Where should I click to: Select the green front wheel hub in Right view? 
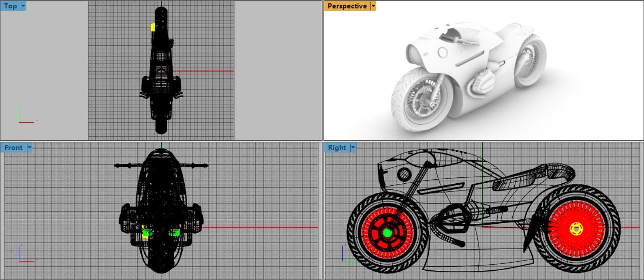[x=387, y=233]
